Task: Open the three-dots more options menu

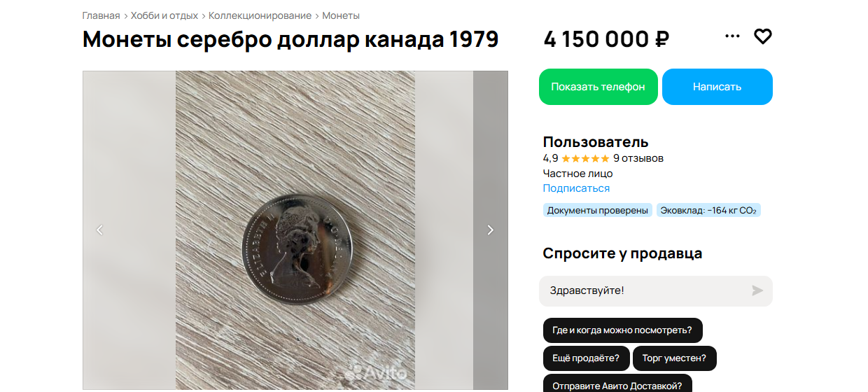Action: point(732,36)
